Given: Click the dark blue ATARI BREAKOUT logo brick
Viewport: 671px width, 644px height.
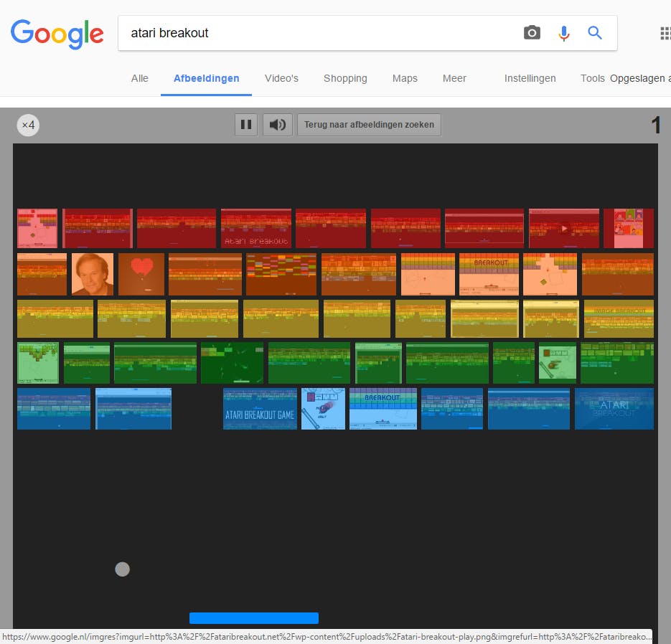Looking at the screenshot, I should click(x=614, y=409).
